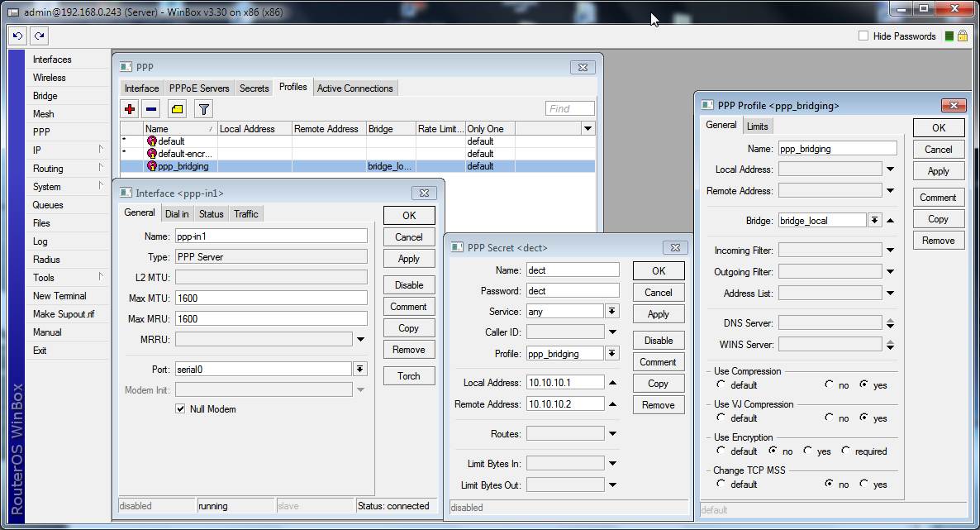Open Log from the sidebar
The image size is (980, 530).
click(40, 241)
